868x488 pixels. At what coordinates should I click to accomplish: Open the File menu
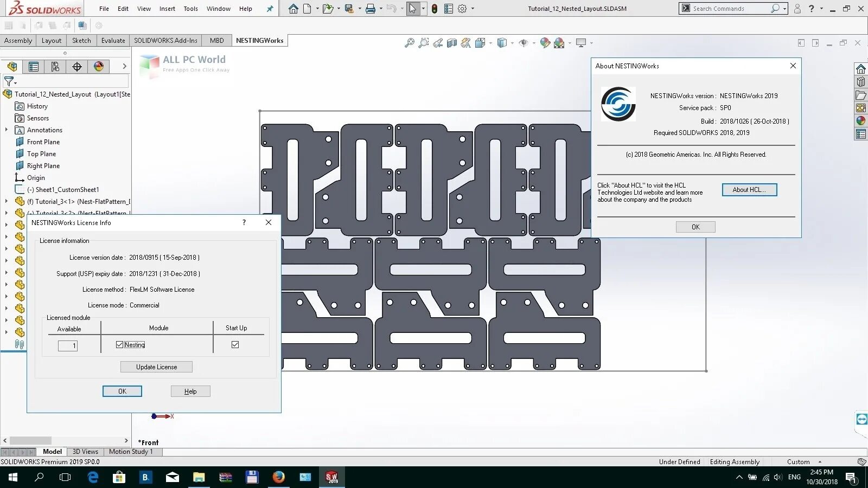104,9
